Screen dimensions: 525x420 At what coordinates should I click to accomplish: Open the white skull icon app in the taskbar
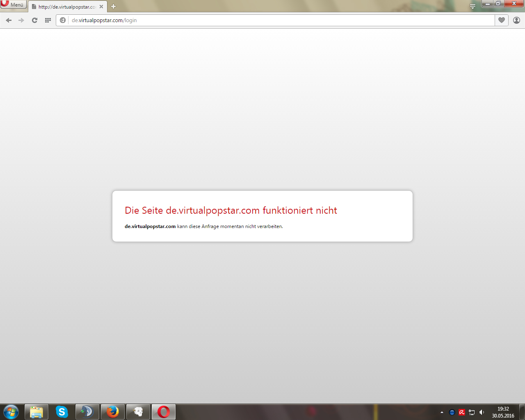pyautogui.click(x=138, y=412)
